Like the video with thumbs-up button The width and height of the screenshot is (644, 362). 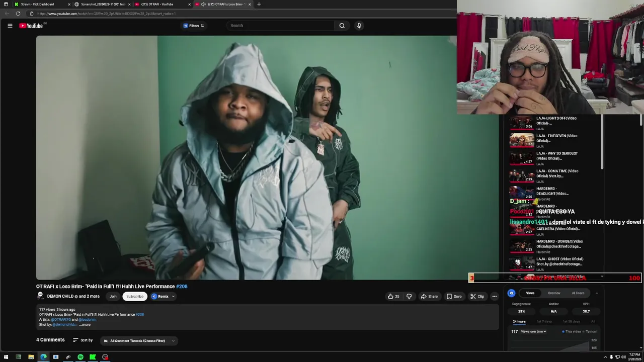click(393, 297)
